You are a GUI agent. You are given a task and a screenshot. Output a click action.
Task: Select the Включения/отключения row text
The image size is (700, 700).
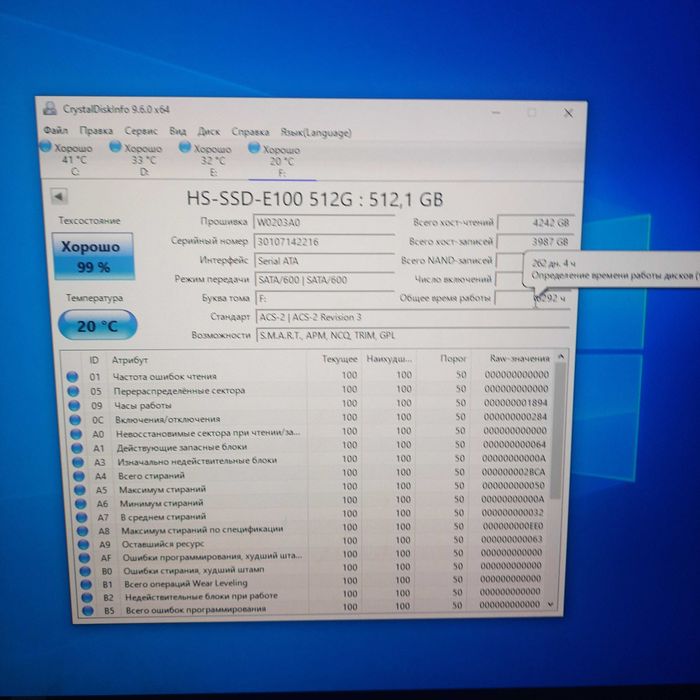[167, 419]
